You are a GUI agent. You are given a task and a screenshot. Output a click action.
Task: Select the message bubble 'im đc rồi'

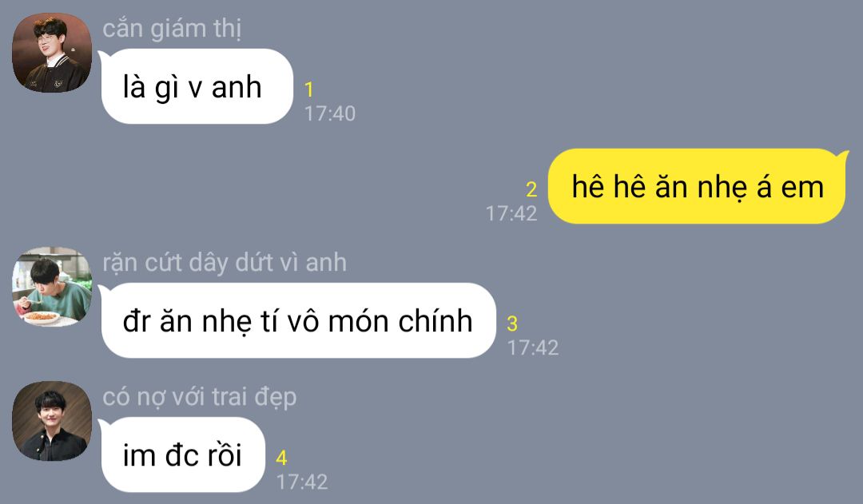point(183,454)
